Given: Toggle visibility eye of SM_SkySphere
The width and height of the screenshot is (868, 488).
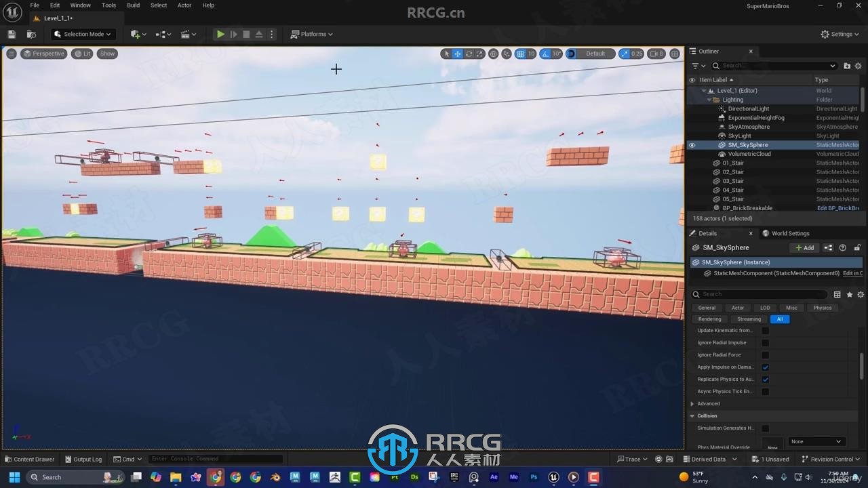Looking at the screenshot, I should pyautogui.click(x=692, y=145).
